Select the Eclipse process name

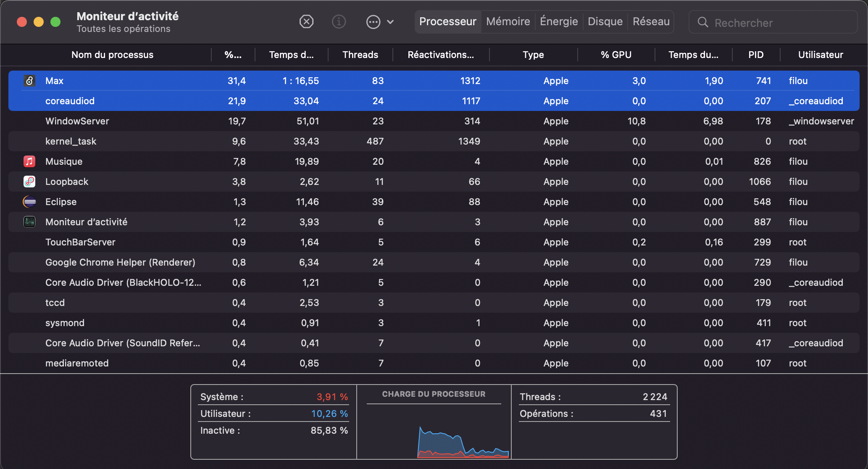(x=61, y=202)
